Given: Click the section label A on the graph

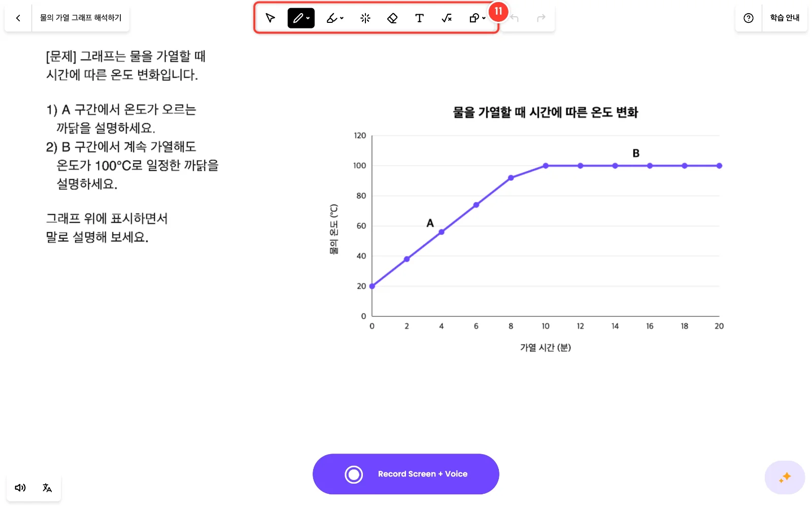Looking at the screenshot, I should click(x=430, y=223).
